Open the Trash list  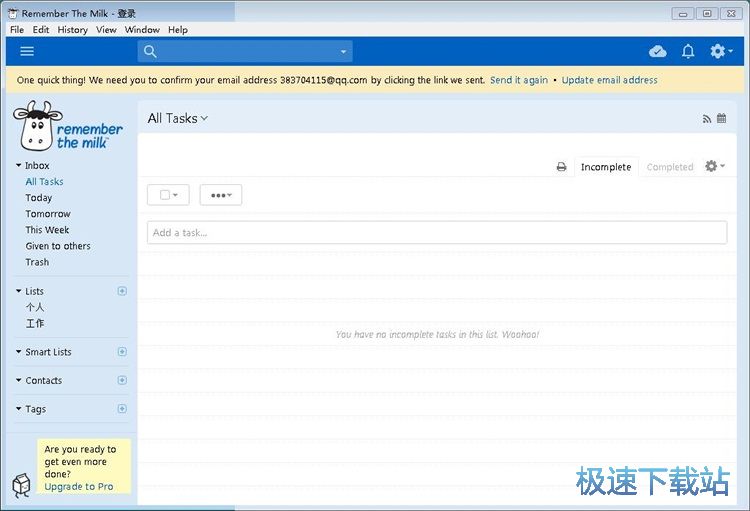pyautogui.click(x=37, y=262)
